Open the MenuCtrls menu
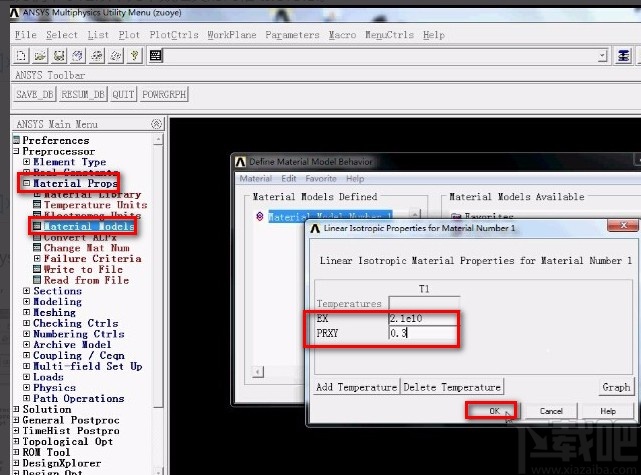This screenshot has height=475, width=641. 389,35
